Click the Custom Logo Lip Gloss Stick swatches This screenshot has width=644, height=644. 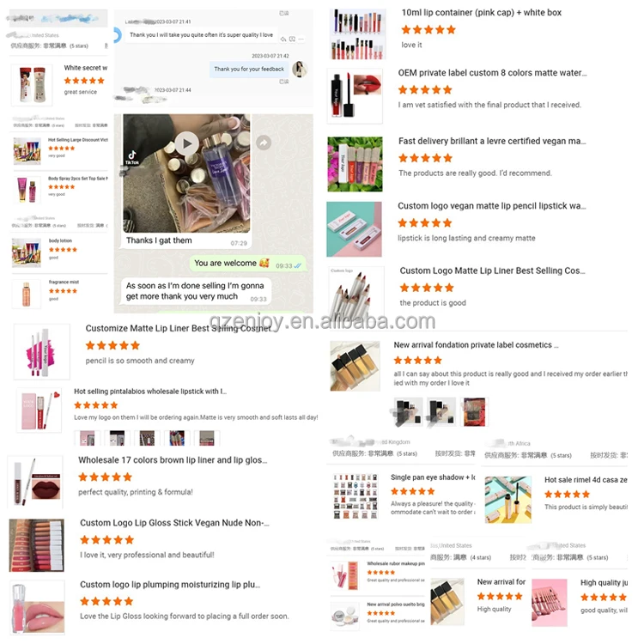click(37, 545)
